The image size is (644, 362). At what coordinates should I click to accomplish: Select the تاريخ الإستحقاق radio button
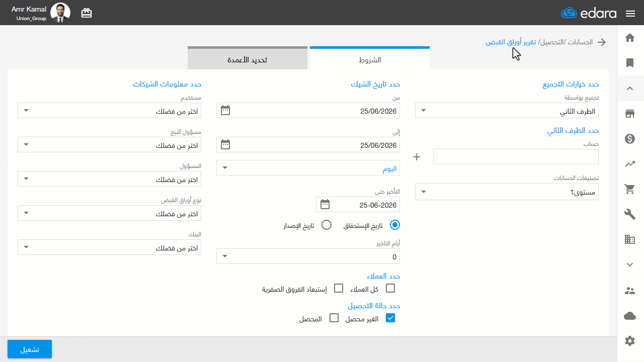(x=395, y=225)
